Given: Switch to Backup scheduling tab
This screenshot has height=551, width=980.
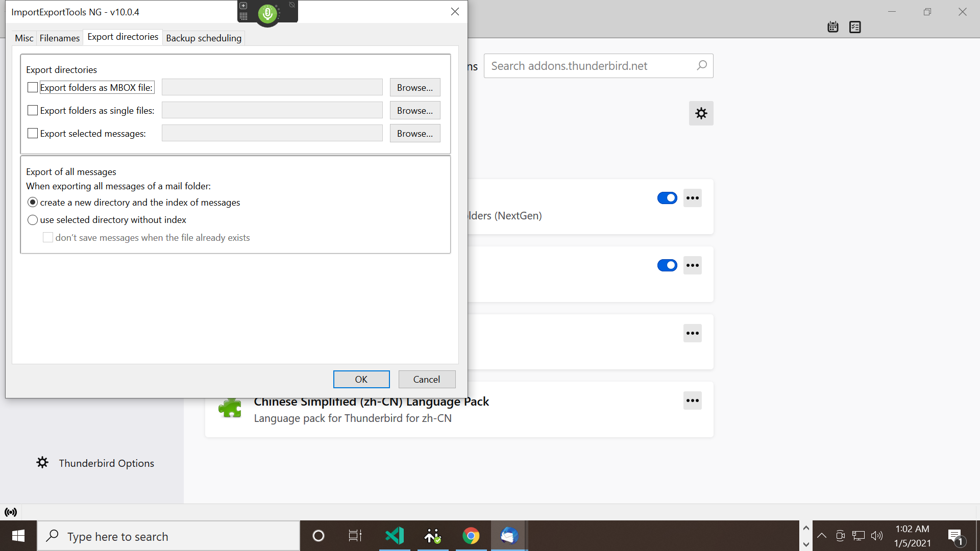Looking at the screenshot, I should click(x=204, y=38).
